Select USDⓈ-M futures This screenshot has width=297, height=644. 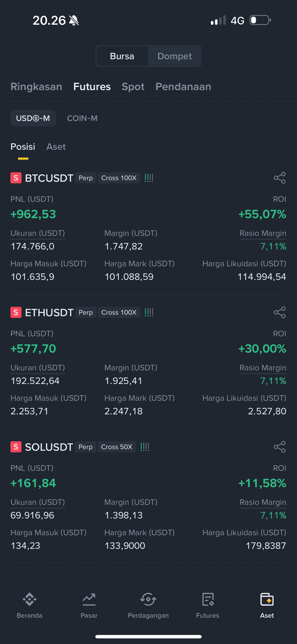coord(33,118)
